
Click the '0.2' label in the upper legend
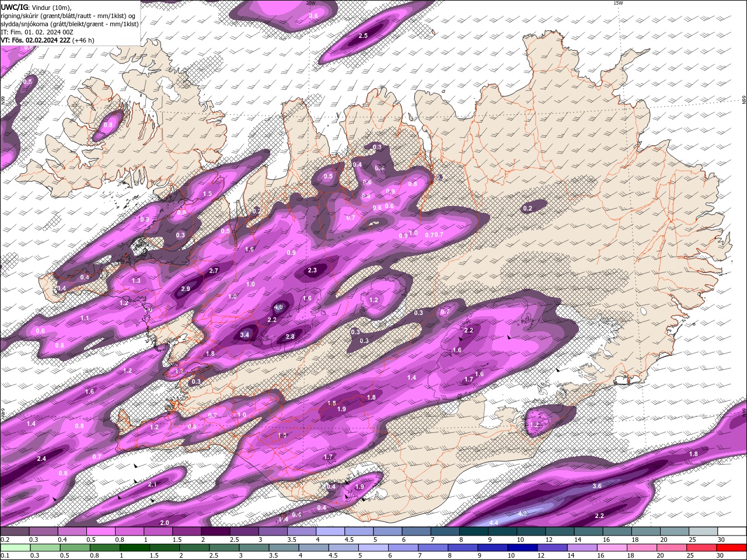pyautogui.click(x=4, y=540)
